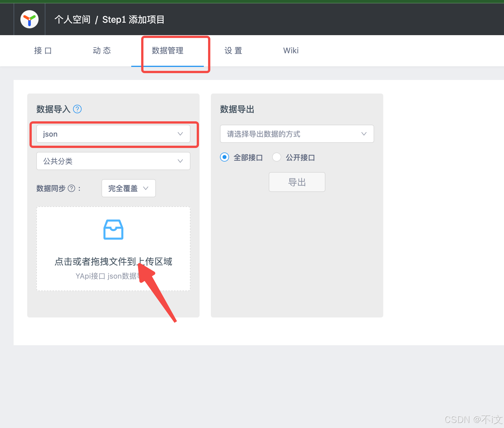
Task: Open the Wiki tab
Action: (291, 51)
